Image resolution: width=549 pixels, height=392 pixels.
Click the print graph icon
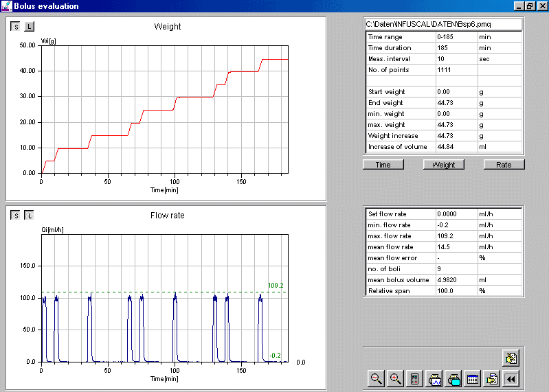coord(434,379)
